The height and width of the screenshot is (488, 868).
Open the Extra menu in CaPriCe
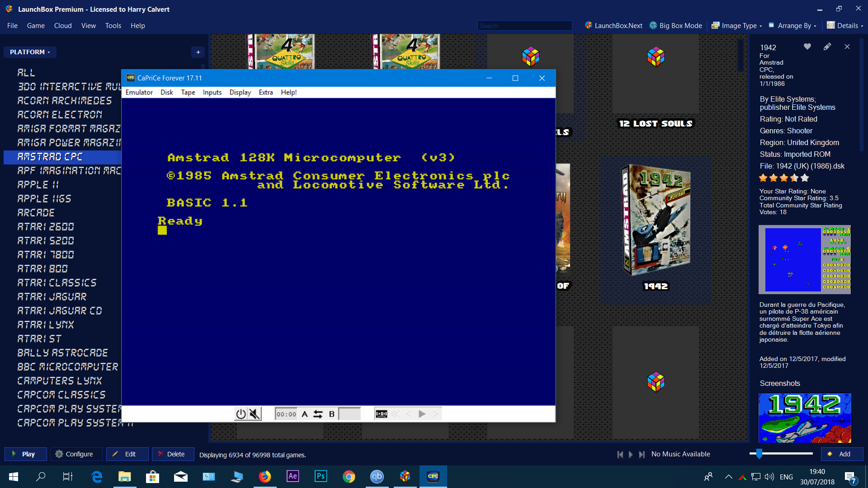[266, 92]
